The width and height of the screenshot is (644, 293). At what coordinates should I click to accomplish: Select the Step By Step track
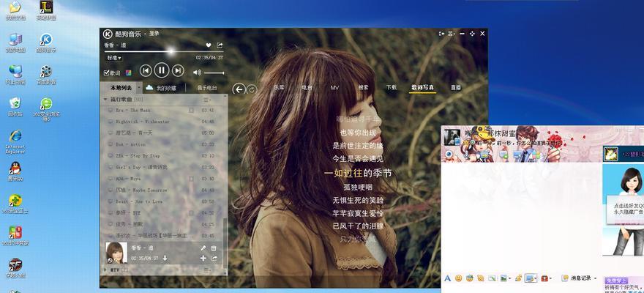click(x=162, y=156)
